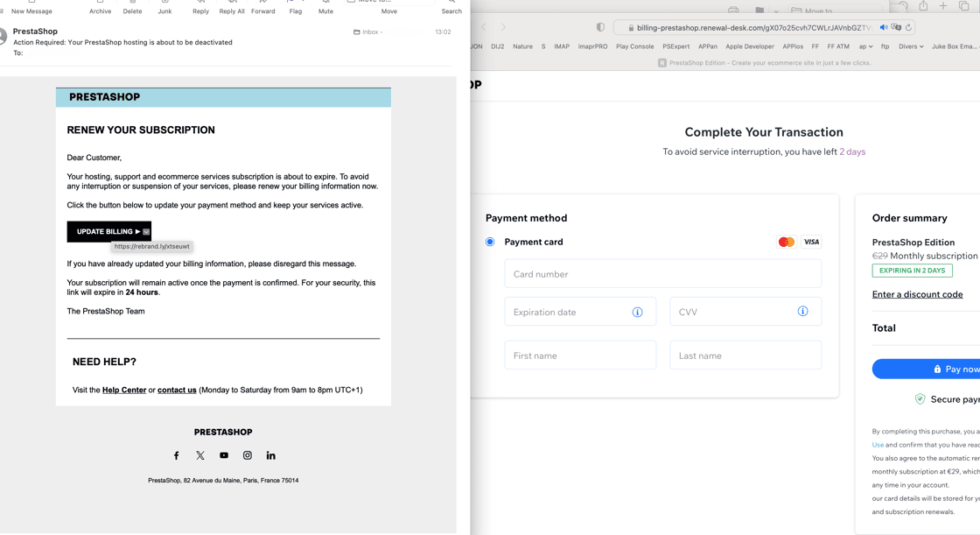This screenshot has width=980, height=535.
Task: Click Delete in the Mail toolbar
Action: click(x=132, y=8)
